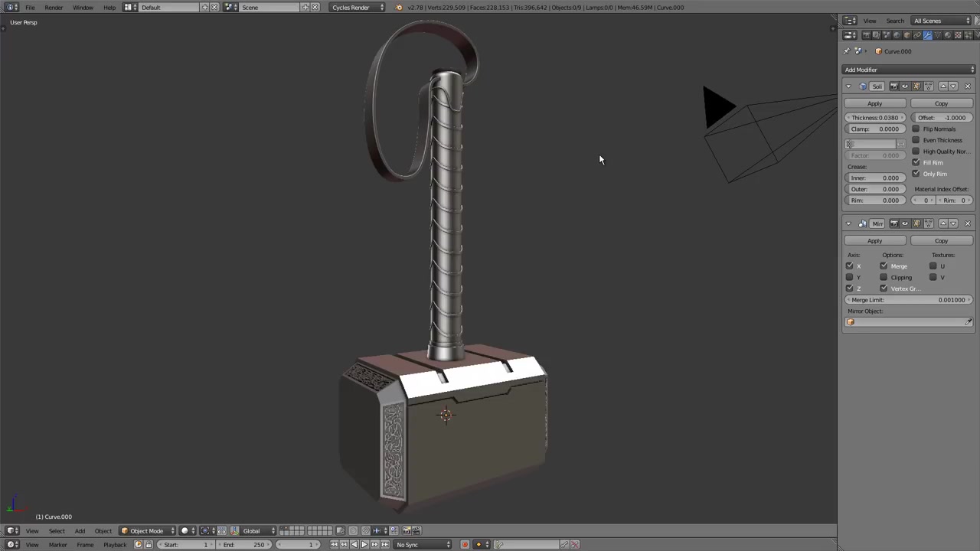Image resolution: width=980 pixels, height=551 pixels.
Task: Open the Add Modifier dropdown
Action: pos(910,70)
